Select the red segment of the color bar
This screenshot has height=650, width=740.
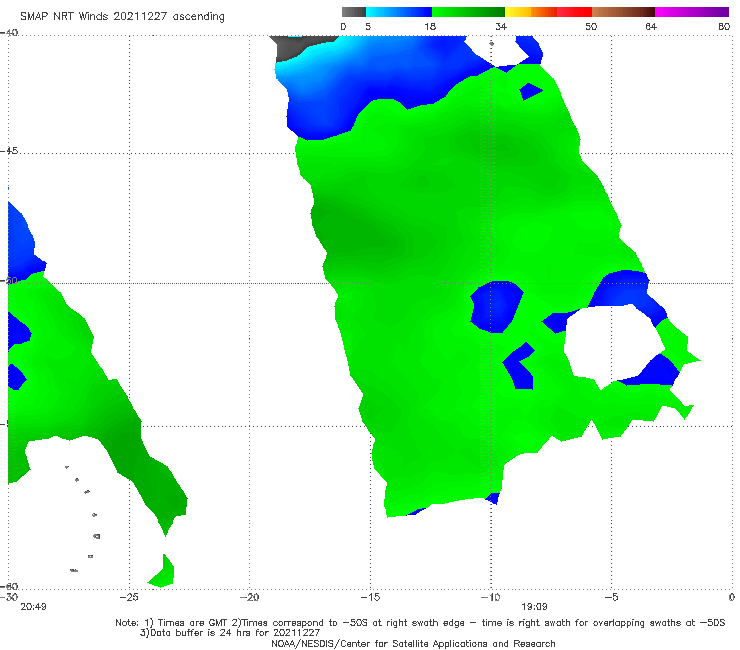tap(574, 12)
